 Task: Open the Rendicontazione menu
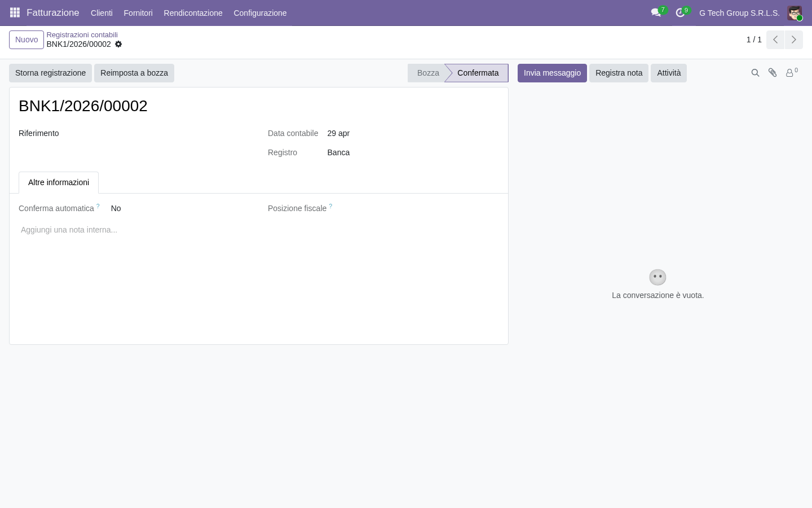193,13
